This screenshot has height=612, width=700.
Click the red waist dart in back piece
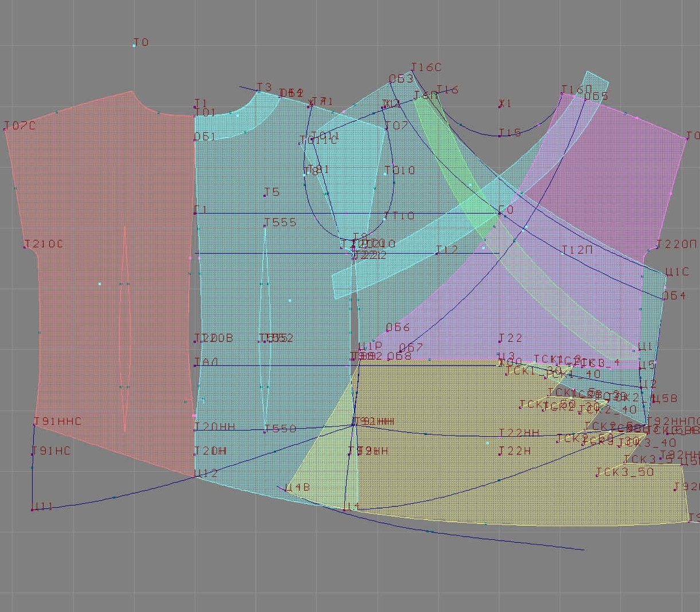124,329
